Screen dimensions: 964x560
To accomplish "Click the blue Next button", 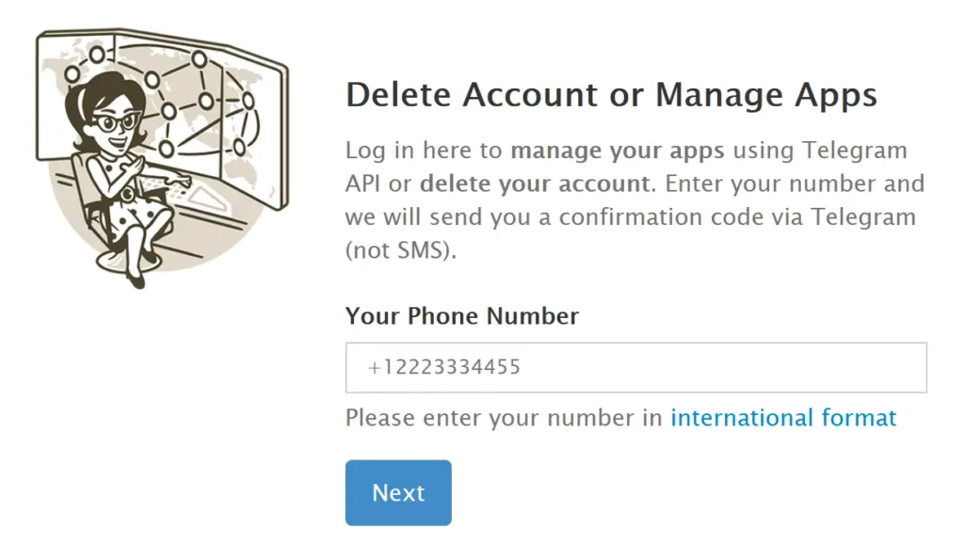I will 398,492.
